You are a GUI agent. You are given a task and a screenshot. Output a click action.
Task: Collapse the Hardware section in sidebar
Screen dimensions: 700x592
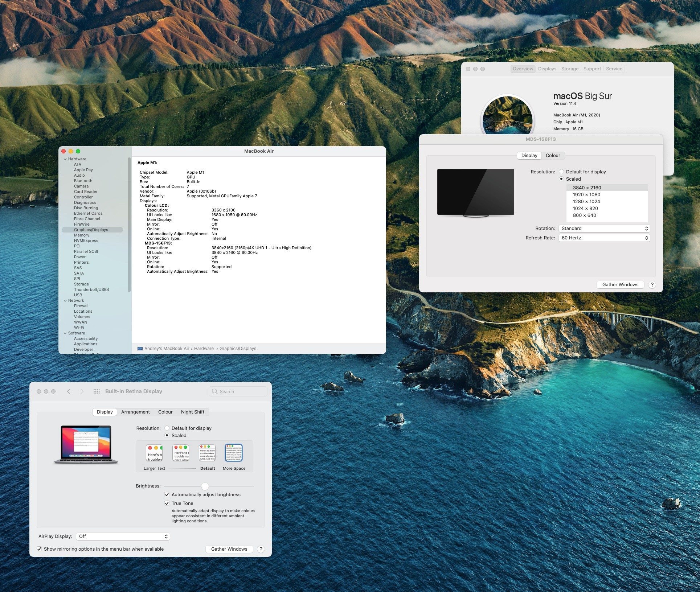pyautogui.click(x=65, y=159)
